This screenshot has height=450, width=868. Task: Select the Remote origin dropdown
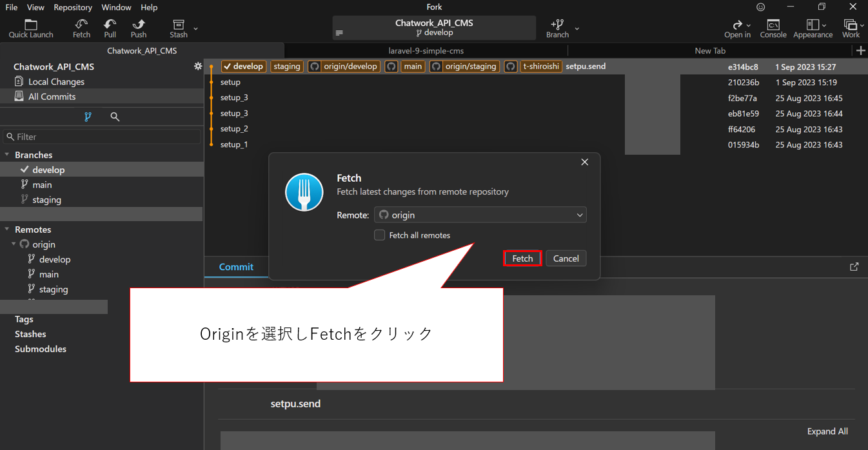[480, 215]
